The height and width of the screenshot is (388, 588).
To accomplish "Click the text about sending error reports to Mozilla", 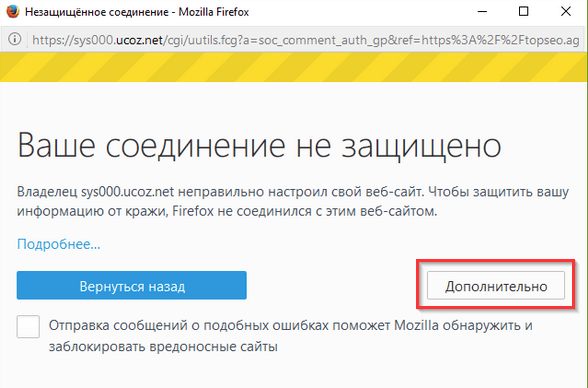I will (291, 336).
